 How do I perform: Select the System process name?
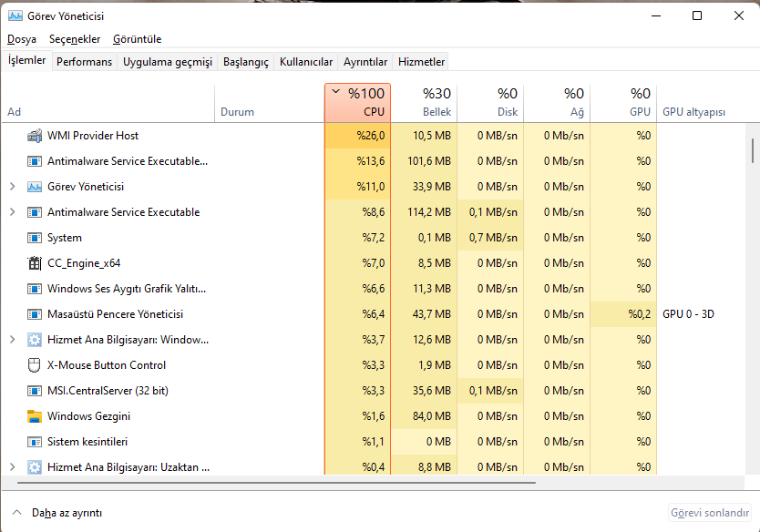(65, 238)
